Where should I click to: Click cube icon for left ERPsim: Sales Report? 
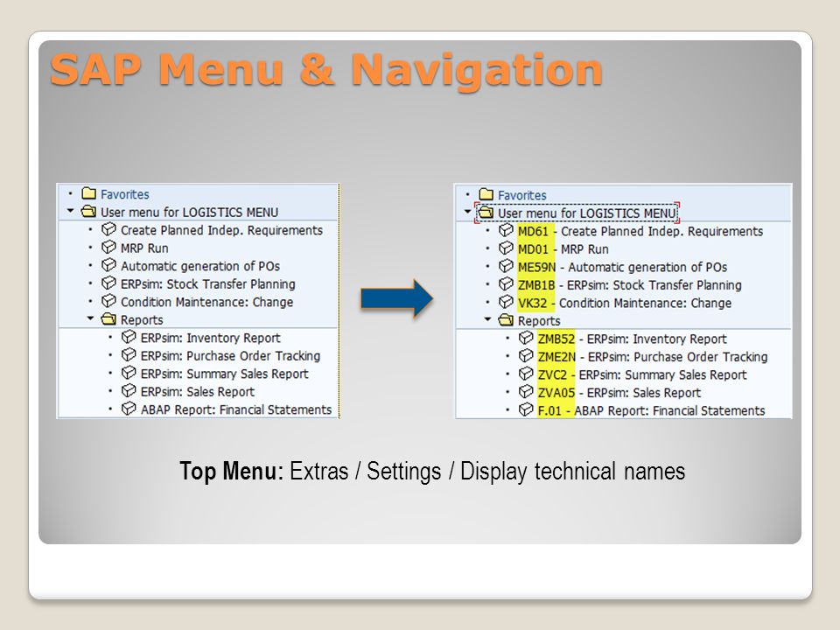(x=129, y=390)
